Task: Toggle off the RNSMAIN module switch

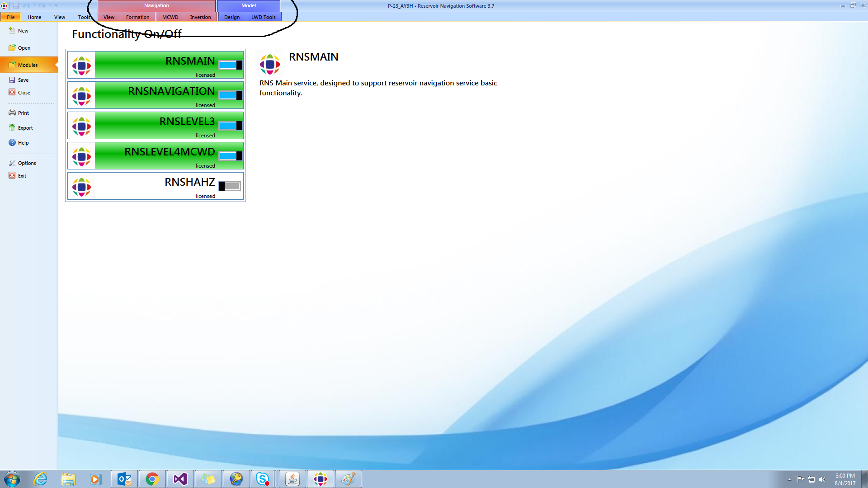Action: pyautogui.click(x=231, y=65)
